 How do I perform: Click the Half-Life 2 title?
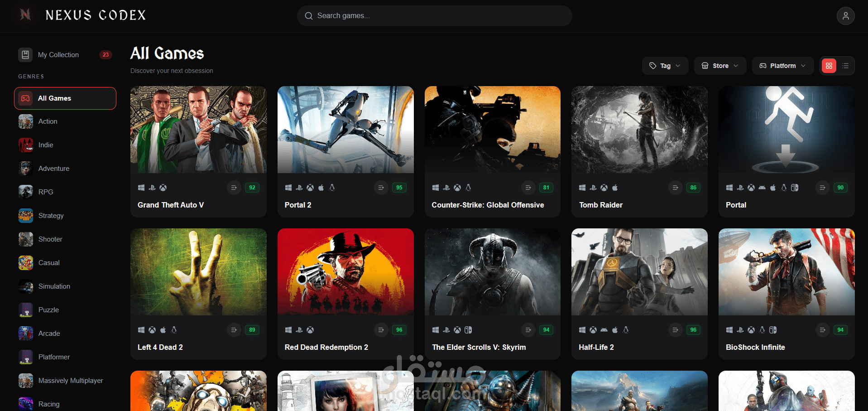[x=596, y=347]
